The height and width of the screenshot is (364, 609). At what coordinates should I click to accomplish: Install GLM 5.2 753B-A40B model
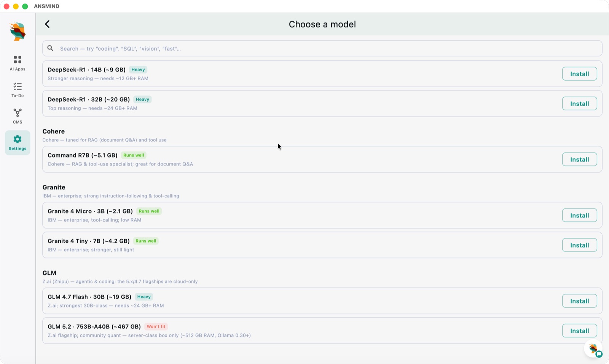tap(579, 331)
